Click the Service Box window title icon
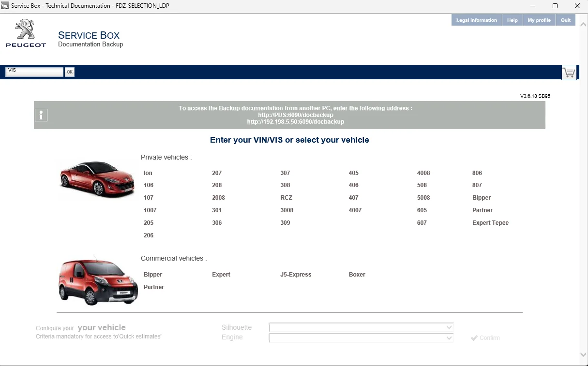Viewport: 588px width, 366px height. pos(5,6)
